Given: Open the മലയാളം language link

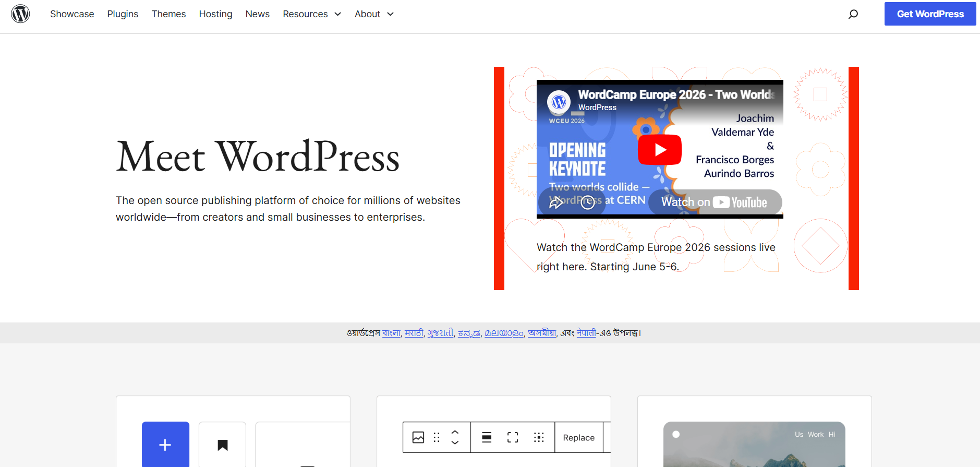Looking at the screenshot, I should click(x=504, y=333).
